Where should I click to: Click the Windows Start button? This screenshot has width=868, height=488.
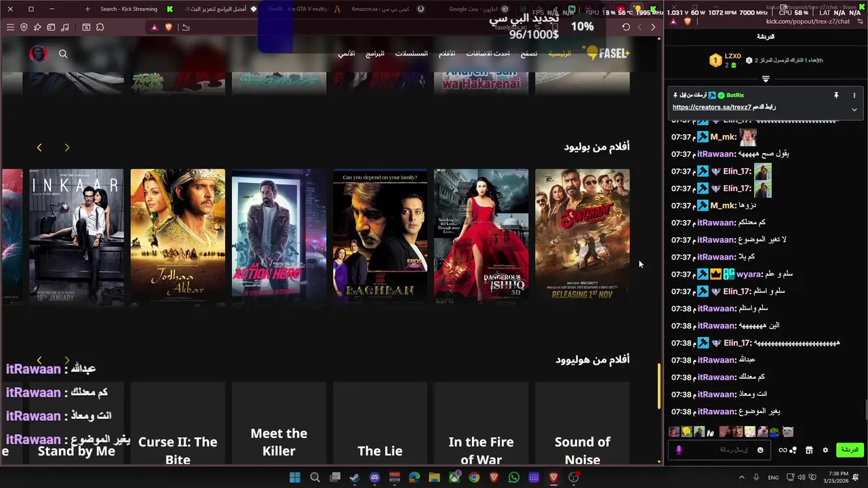pos(295,478)
